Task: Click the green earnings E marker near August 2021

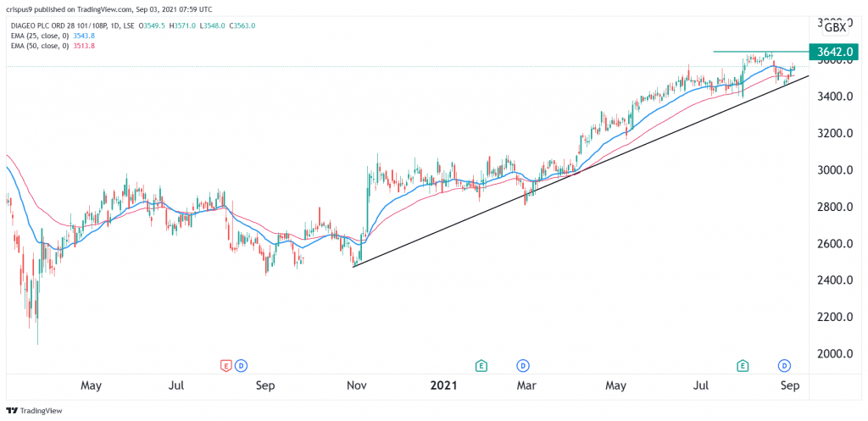Action: coord(743,365)
